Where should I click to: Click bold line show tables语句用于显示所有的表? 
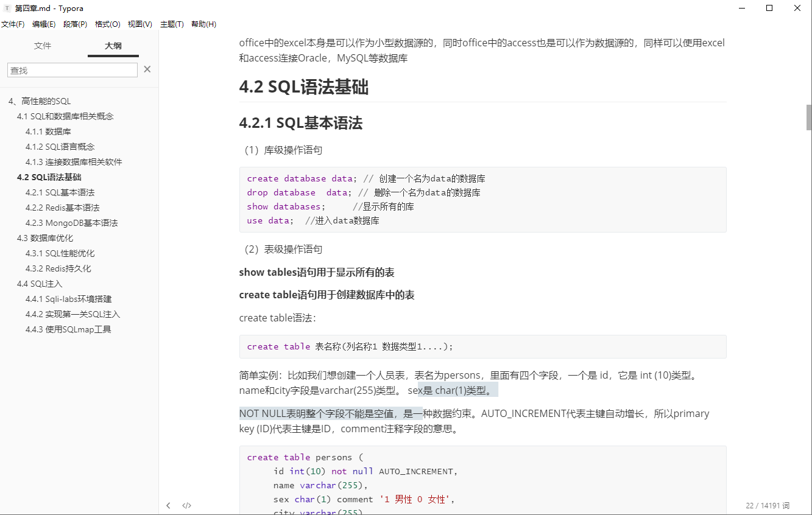tap(317, 272)
